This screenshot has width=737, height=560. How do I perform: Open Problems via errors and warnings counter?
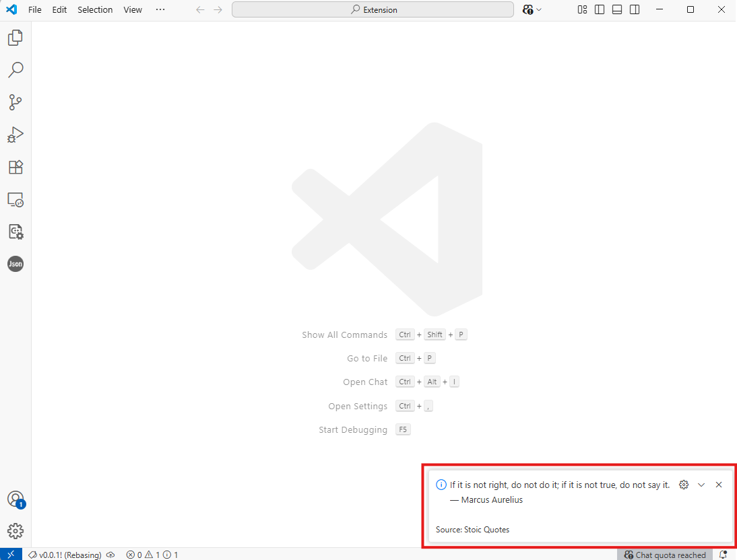(152, 555)
